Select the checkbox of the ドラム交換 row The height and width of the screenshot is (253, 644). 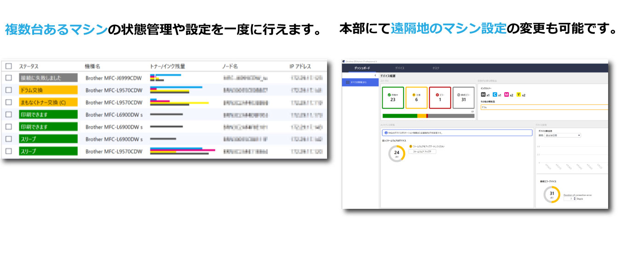pos(9,91)
